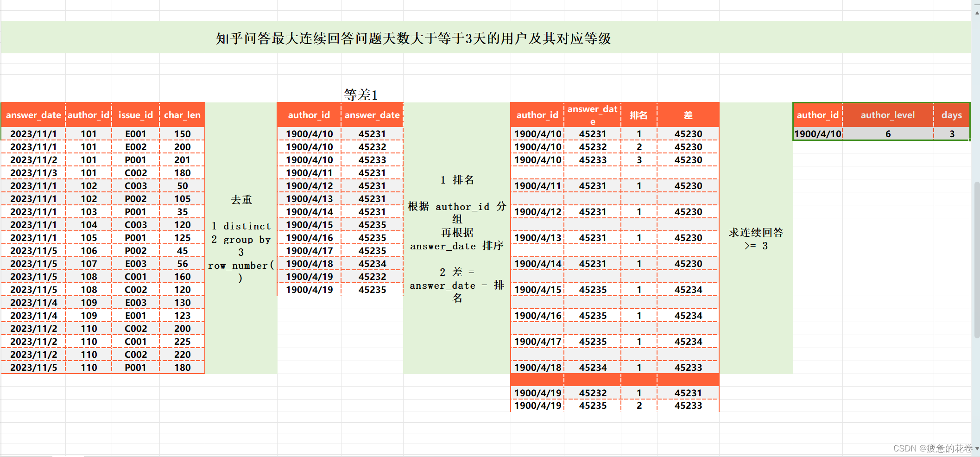The height and width of the screenshot is (457, 980).
Task: Select the 排名 value 3 in the ranking table
Action: [639, 160]
